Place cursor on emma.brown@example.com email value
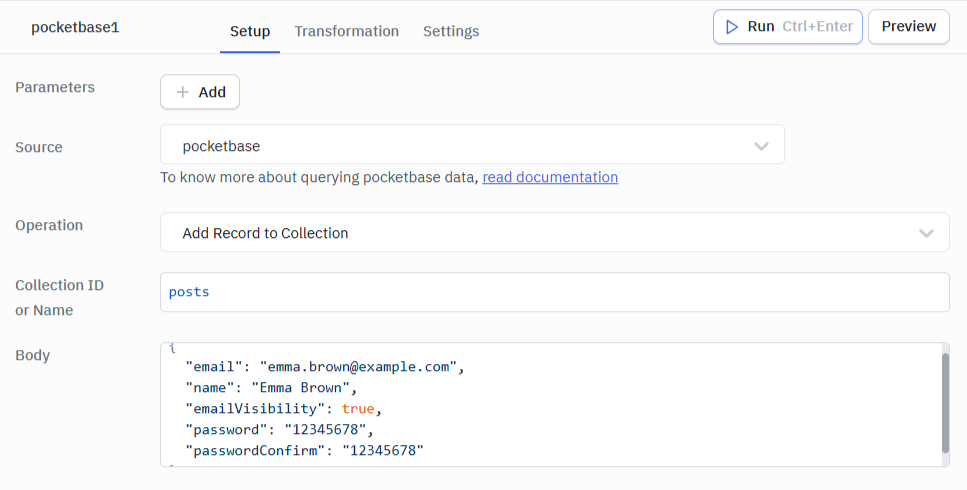 pyautogui.click(x=362, y=367)
